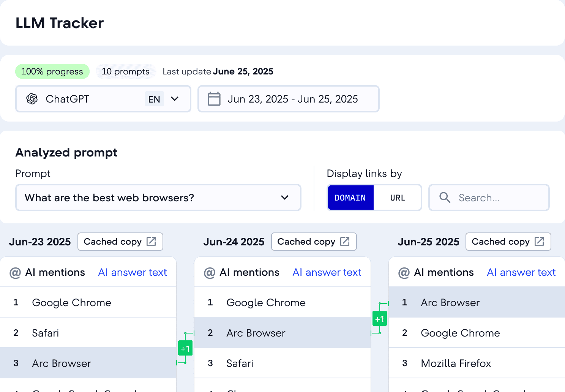The width and height of the screenshot is (565, 392).
Task: Click the 10 prompts badge
Action: click(126, 71)
